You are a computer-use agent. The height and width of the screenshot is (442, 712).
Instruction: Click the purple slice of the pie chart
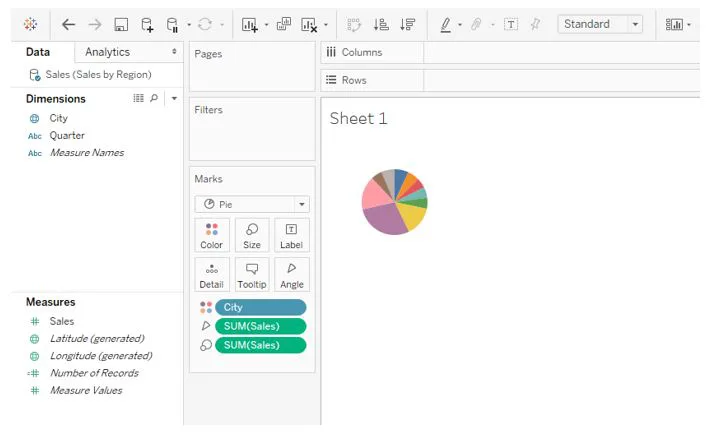point(386,220)
